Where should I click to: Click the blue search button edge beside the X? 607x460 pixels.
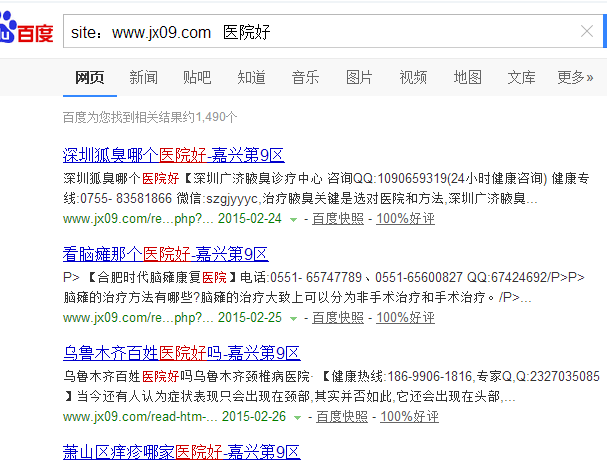605,31
